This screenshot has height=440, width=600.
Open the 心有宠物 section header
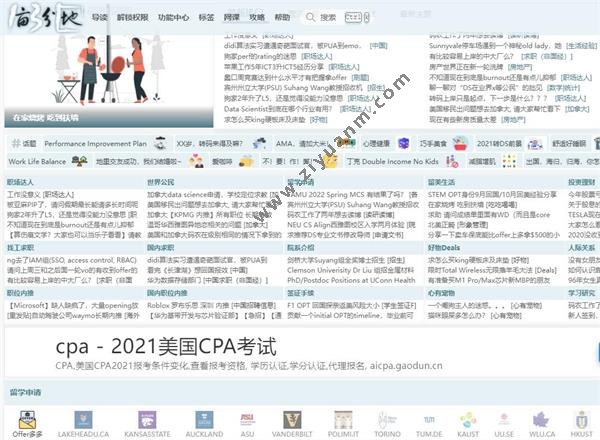click(441, 293)
